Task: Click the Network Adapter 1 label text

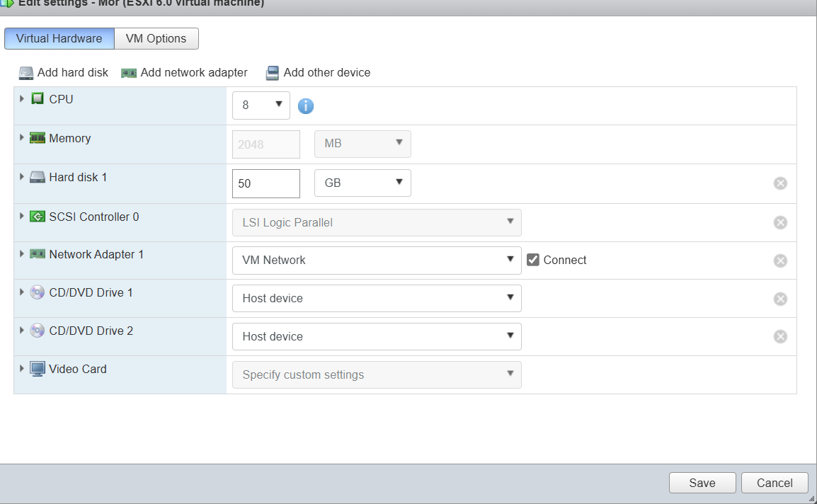Action: point(96,254)
